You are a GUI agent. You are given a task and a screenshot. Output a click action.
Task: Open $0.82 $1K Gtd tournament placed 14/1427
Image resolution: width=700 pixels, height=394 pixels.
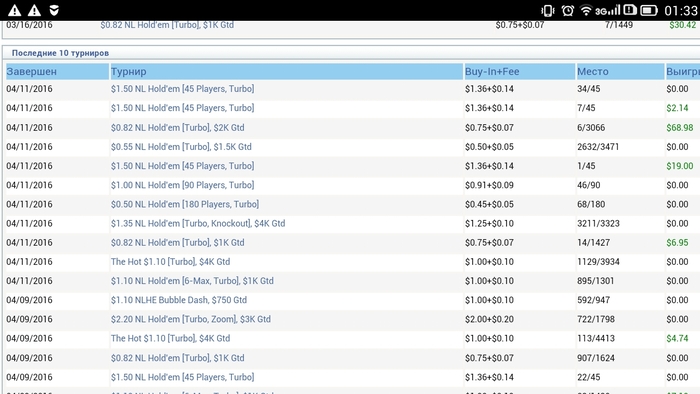coord(178,243)
